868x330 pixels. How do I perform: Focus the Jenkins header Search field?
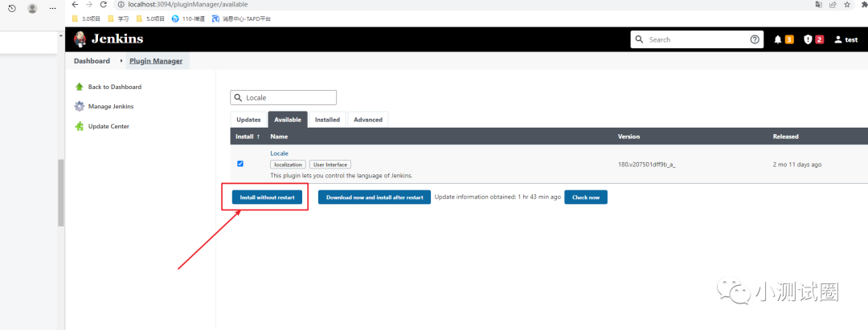coord(698,39)
